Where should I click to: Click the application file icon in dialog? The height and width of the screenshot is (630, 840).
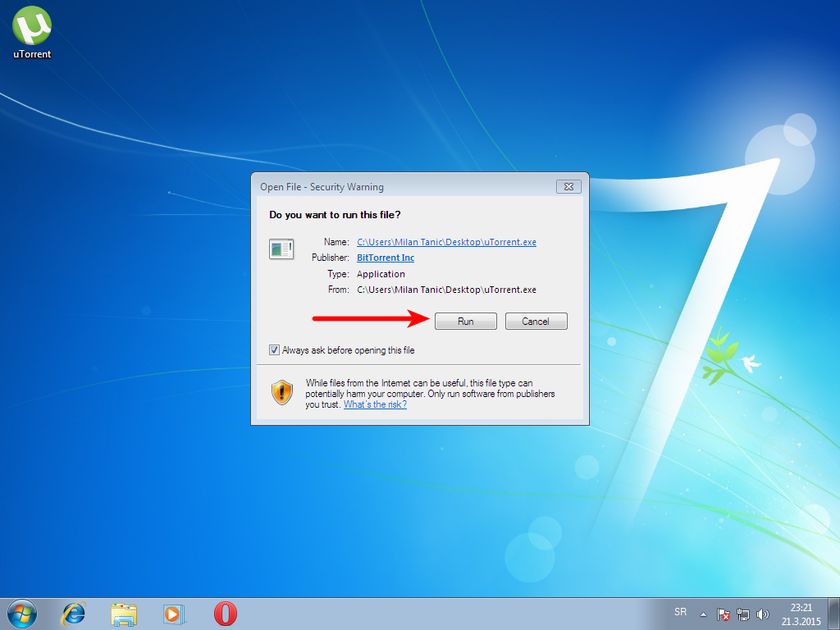[281, 249]
